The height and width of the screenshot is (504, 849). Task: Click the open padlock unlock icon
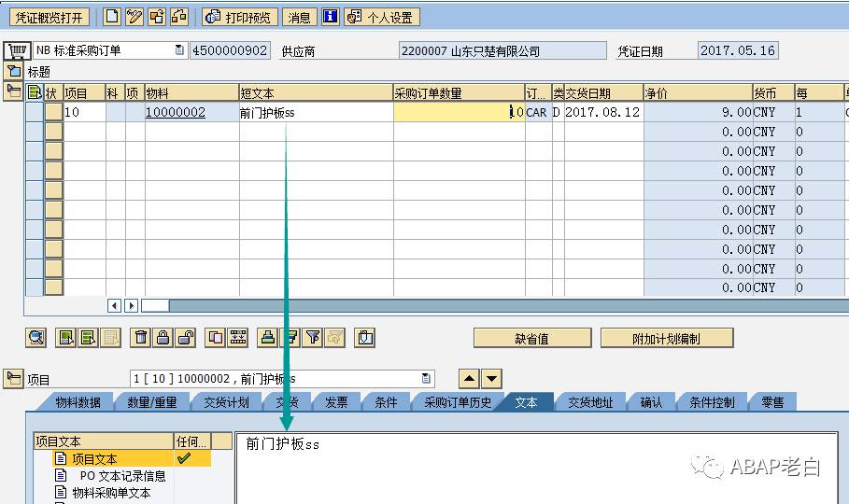point(186,338)
